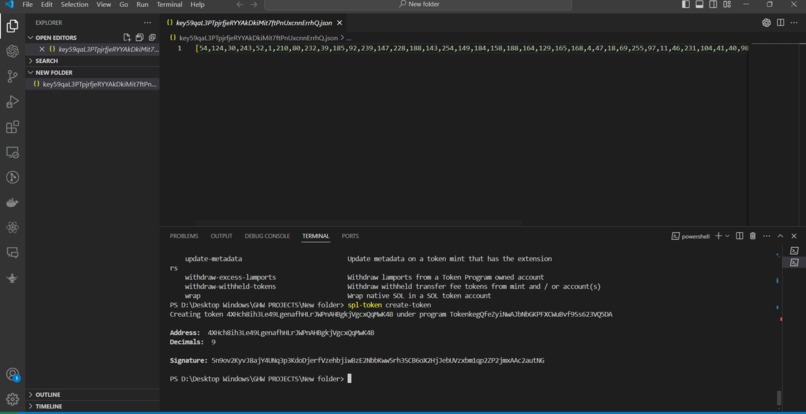Toggle the Primary Side Bar layout icon
Image resolution: width=806 pixels, height=414 pixels.
pos(686,5)
